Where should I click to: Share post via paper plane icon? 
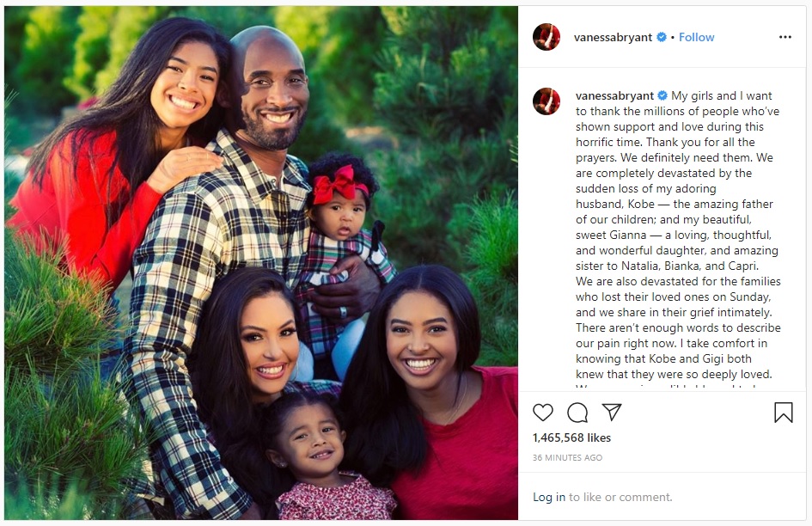point(612,412)
